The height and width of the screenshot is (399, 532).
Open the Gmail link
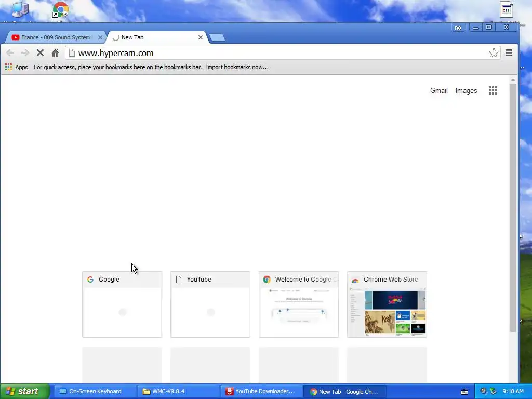[438, 90]
